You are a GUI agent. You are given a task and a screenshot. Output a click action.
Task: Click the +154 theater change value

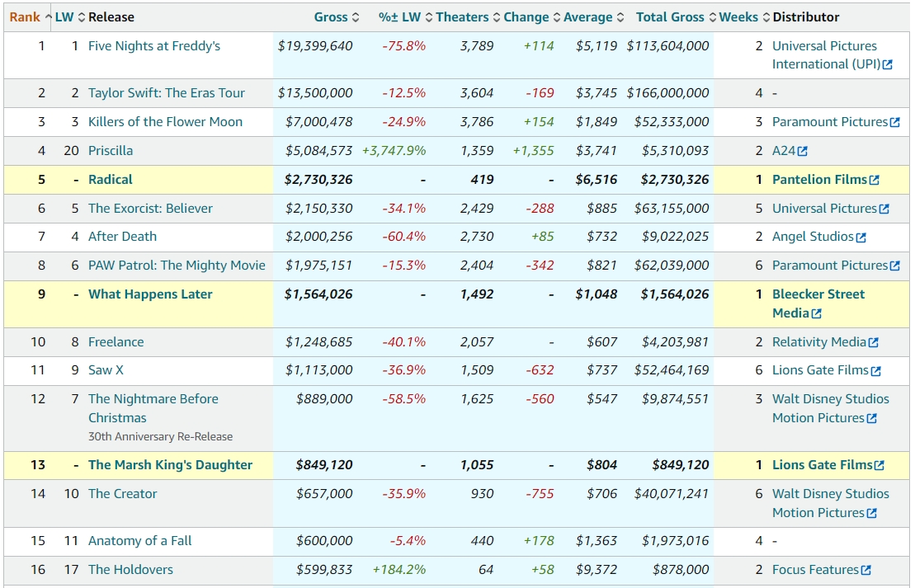(x=539, y=122)
